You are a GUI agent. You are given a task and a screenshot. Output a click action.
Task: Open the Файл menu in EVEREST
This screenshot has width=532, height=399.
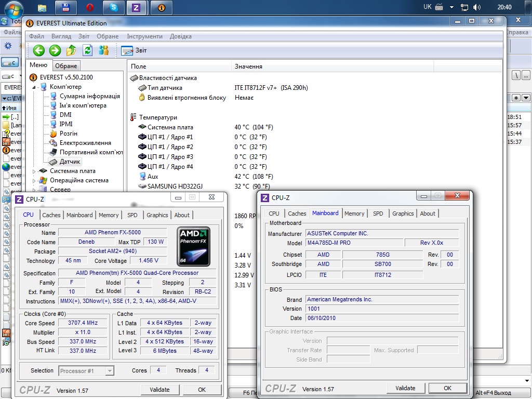tap(36, 36)
